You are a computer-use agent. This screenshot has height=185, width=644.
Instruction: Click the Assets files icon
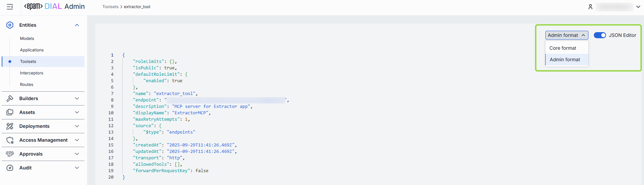[x=10, y=112]
